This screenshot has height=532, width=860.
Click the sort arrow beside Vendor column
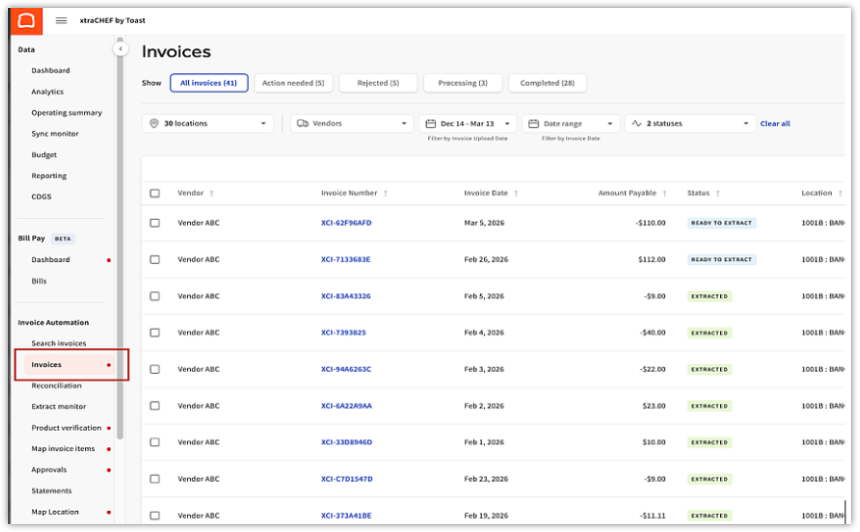tap(211, 193)
